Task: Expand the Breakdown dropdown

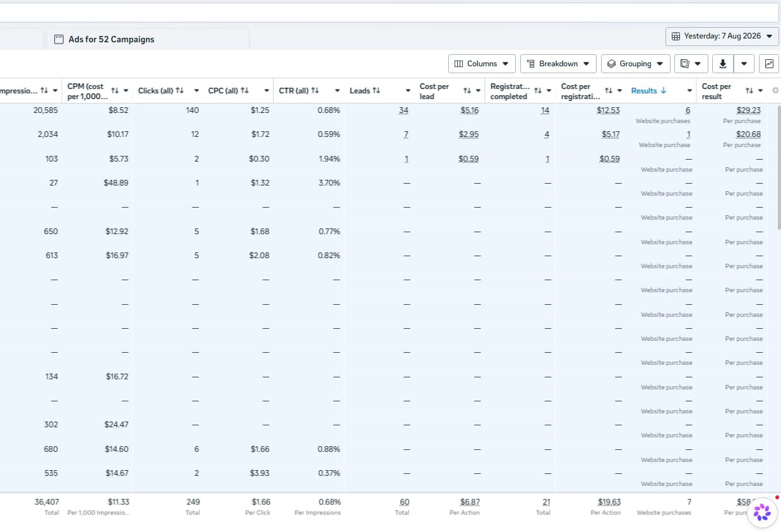Action: tap(558, 64)
